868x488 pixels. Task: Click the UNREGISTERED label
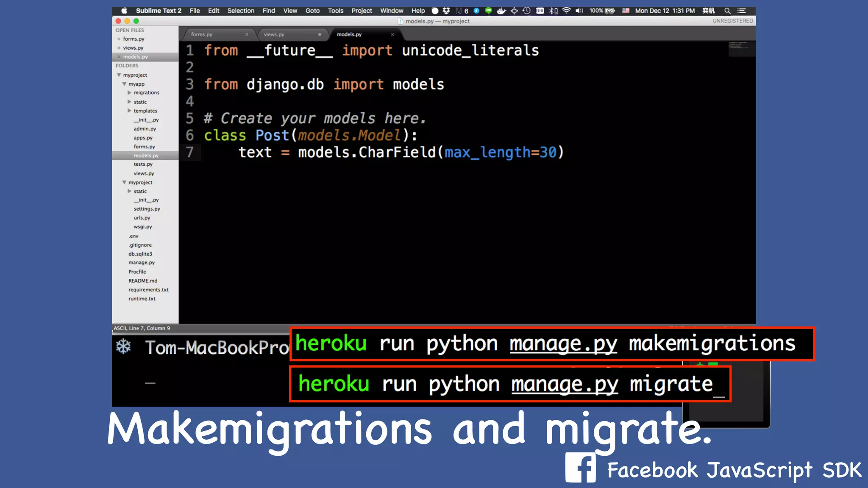coord(732,21)
